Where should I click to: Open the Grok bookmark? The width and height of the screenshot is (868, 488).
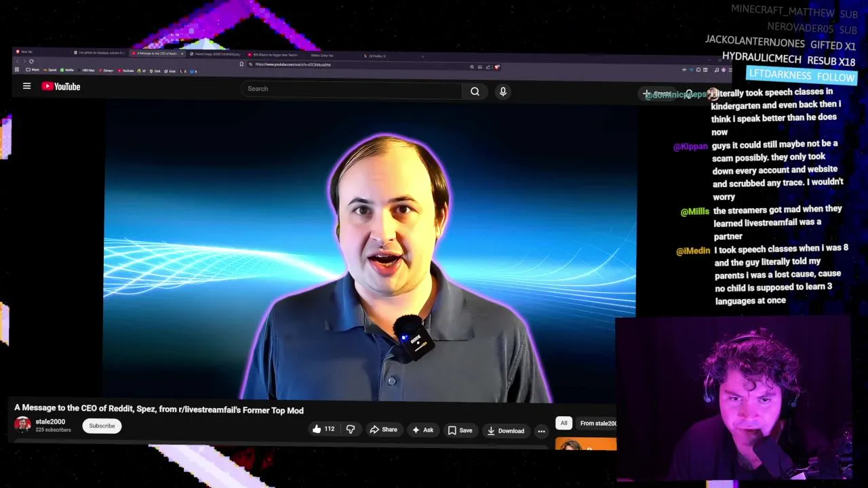coord(170,71)
